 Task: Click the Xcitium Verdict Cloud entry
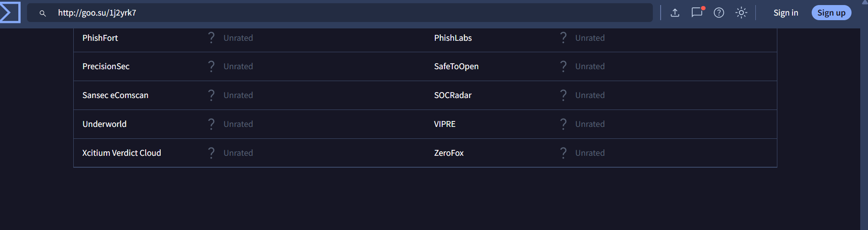tap(121, 153)
